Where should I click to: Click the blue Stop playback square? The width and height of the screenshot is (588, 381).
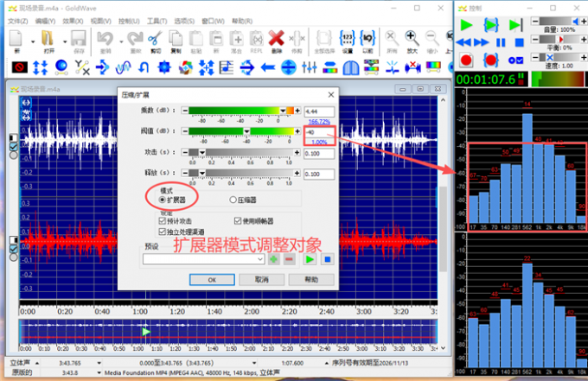click(519, 41)
